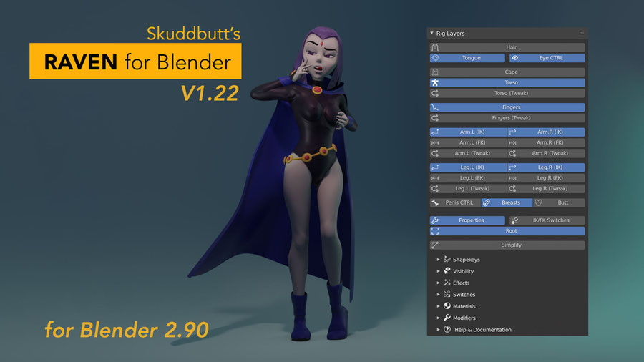
Task: Toggle the Arm.L (IK) layer
Action: [x=468, y=132]
